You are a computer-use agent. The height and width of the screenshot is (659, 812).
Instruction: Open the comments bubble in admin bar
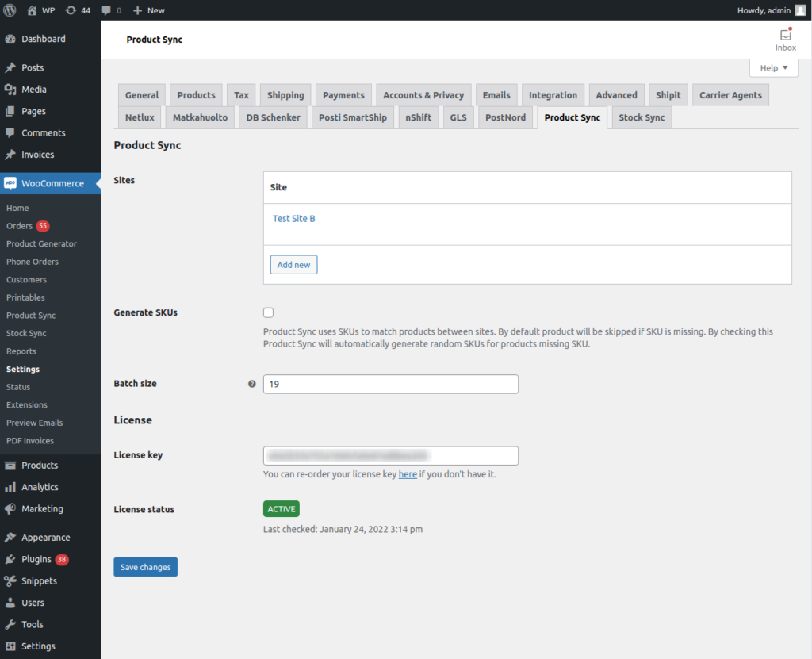[108, 10]
